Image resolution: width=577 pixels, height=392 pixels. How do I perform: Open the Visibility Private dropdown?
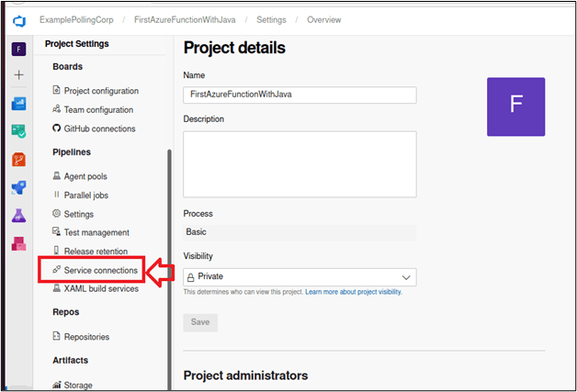click(x=300, y=277)
